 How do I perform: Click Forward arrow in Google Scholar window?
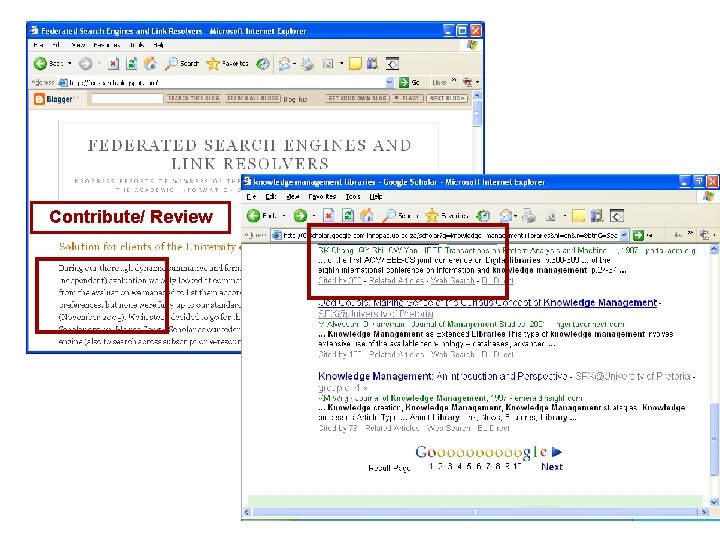300,215
